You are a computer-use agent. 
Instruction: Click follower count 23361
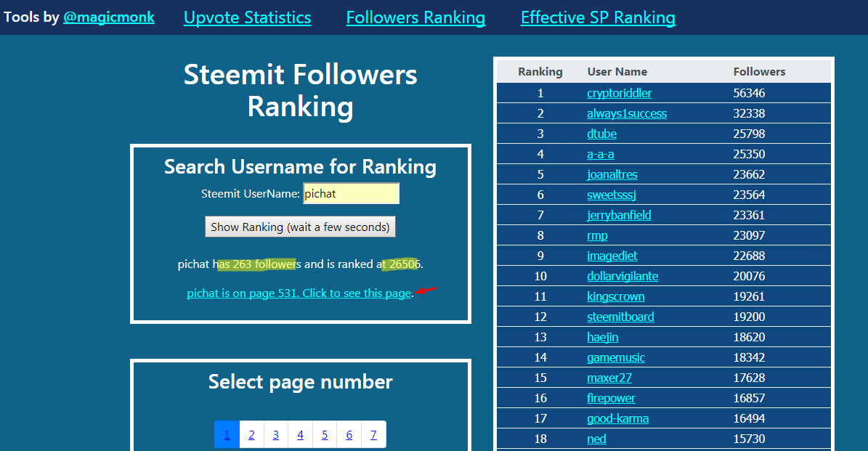(x=749, y=215)
